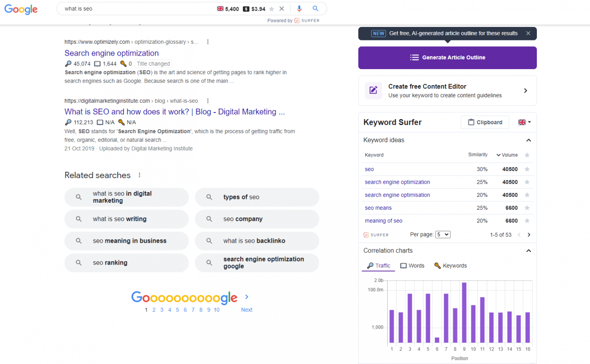Go to results page 10
Viewport: 590px width, 364px height.
click(217, 310)
